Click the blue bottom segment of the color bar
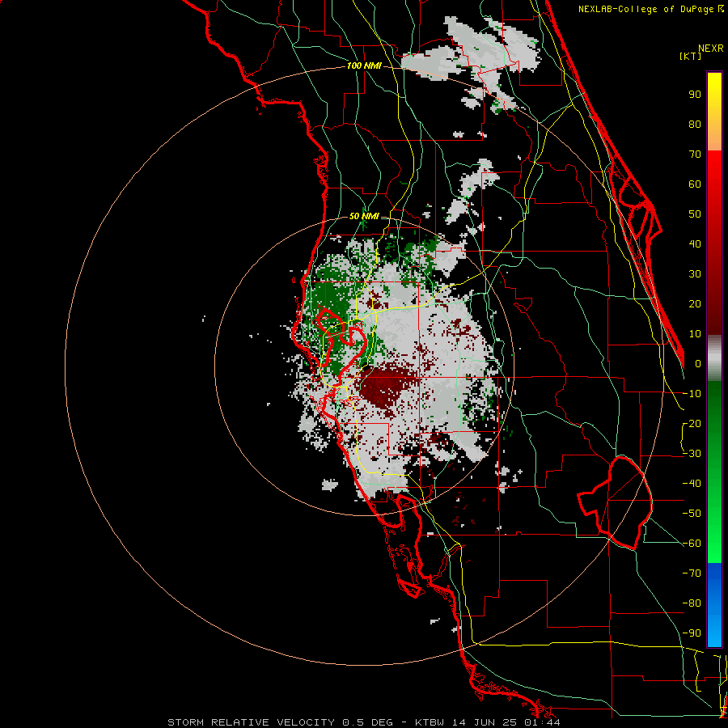Viewport: 728px width, 728px height. (714, 605)
